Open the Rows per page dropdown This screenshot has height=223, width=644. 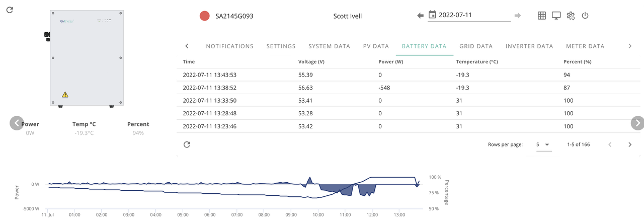[x=544, y=144]
